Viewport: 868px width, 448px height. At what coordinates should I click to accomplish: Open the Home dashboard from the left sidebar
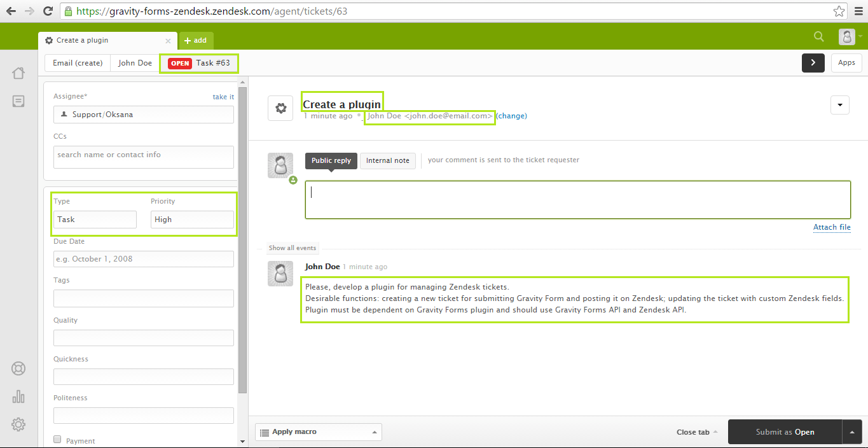point(18,73)
